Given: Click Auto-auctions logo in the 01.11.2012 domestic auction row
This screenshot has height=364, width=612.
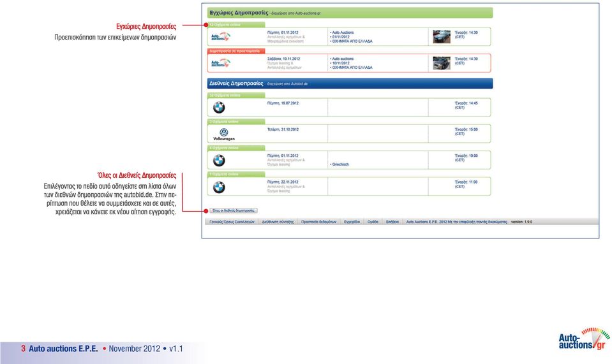Looking at the screenshot, I should click(221, 37).
